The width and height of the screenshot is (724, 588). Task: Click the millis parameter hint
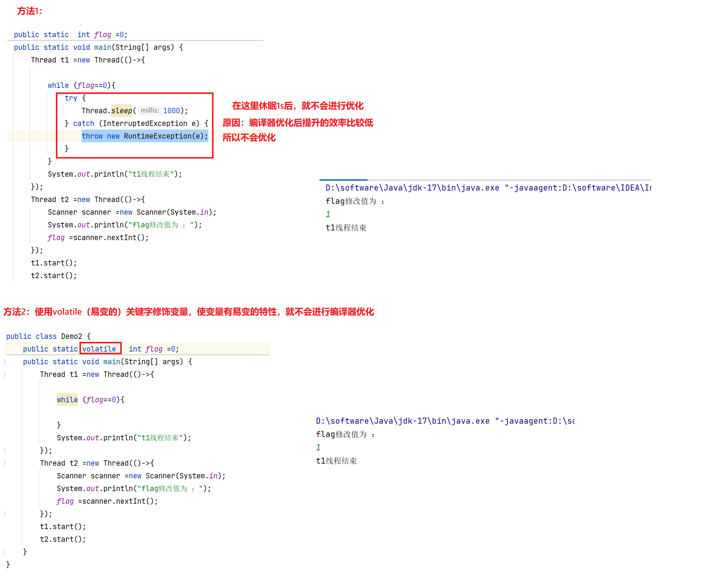point(150,111)
